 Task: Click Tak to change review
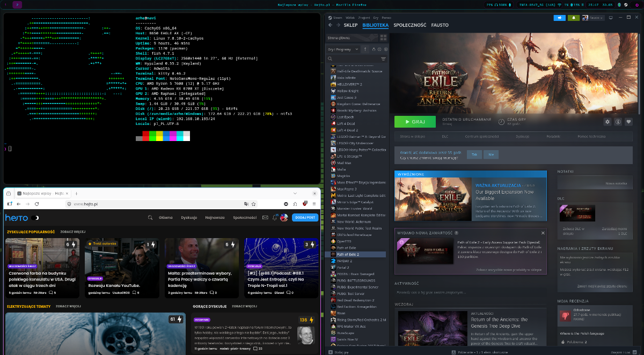[474, 154]
